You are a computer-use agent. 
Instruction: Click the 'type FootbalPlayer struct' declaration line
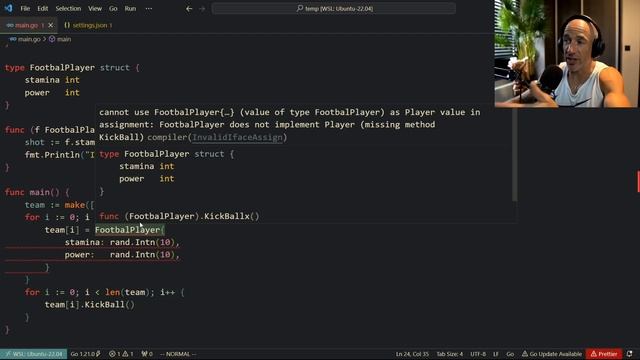coord(72,68)
